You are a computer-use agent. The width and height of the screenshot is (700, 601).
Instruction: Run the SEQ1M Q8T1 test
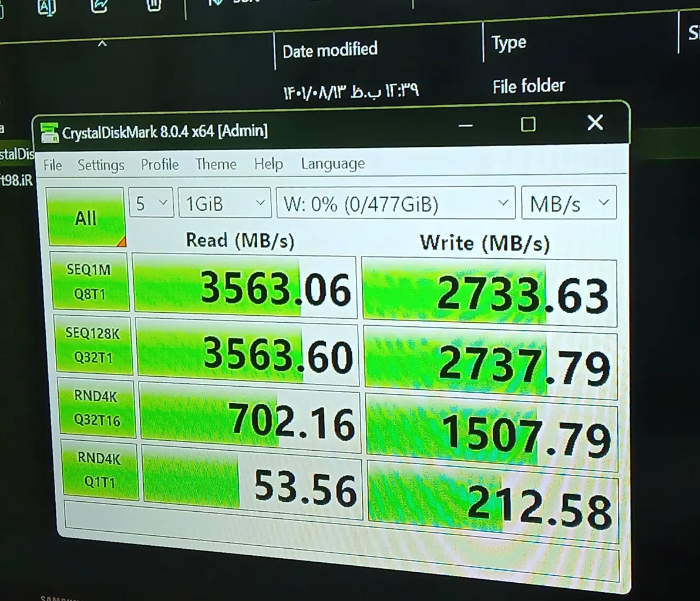click(90, 282)
